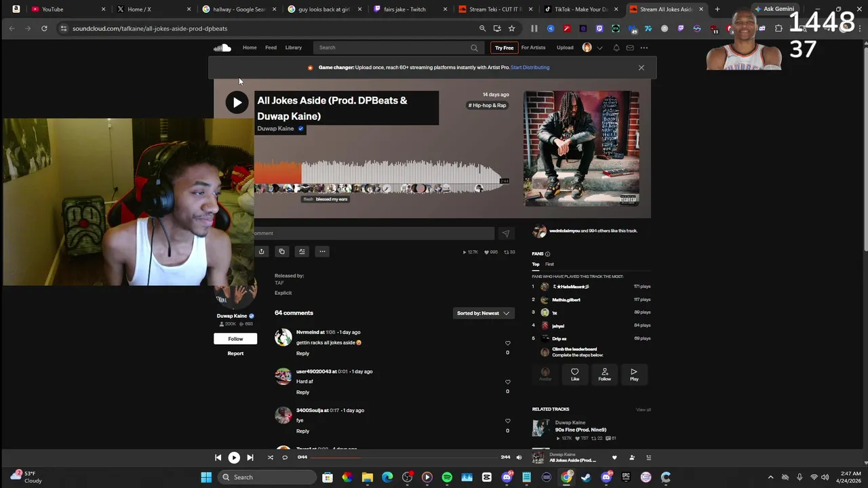Click the Report link under Follow
This screenshot has height=488, width=868.
pos(235,353)
